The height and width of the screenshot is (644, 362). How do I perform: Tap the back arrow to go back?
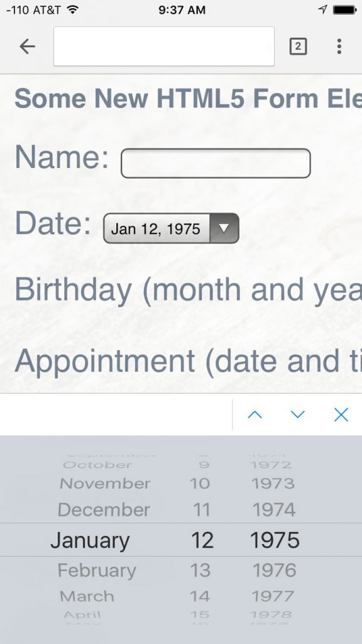coord(26,47)
